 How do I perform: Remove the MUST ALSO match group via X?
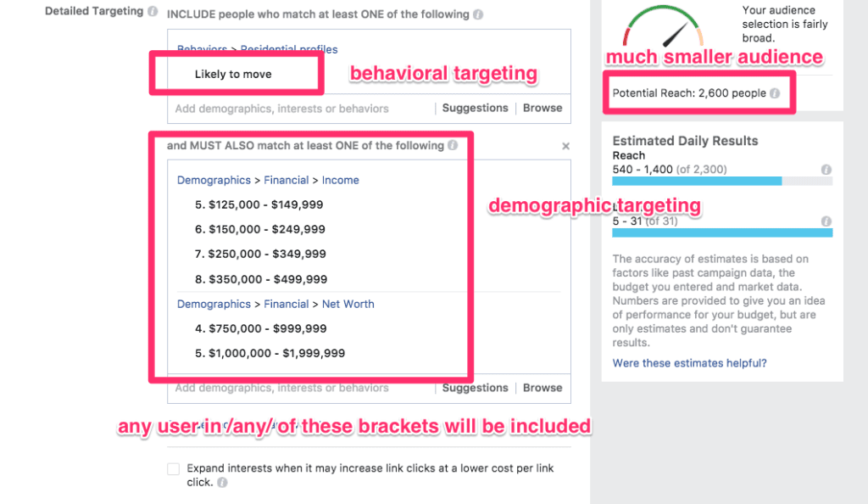565,145
